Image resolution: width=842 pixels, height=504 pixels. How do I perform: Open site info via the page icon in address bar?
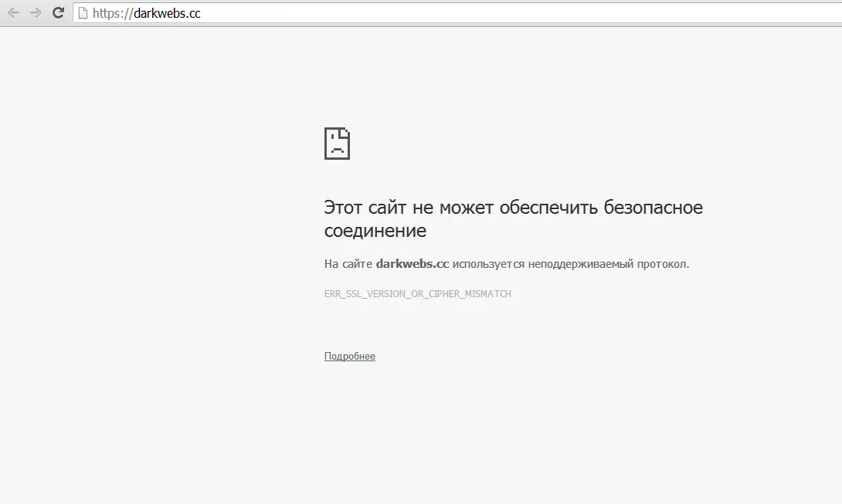(x=83, y=13)
